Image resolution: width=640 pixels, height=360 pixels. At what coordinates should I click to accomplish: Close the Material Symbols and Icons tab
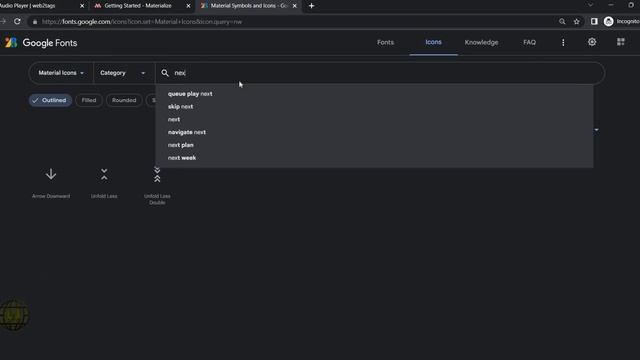click(x=295, y=6)
